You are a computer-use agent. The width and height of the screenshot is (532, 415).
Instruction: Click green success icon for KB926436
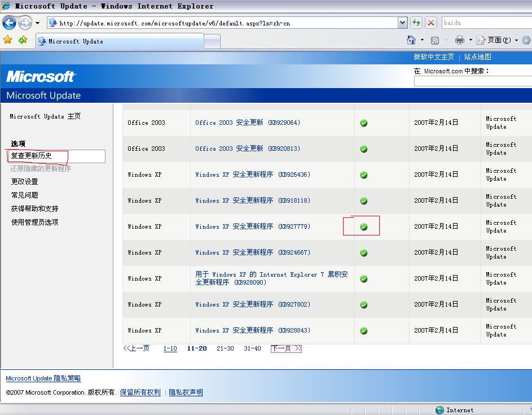[364, 175]
